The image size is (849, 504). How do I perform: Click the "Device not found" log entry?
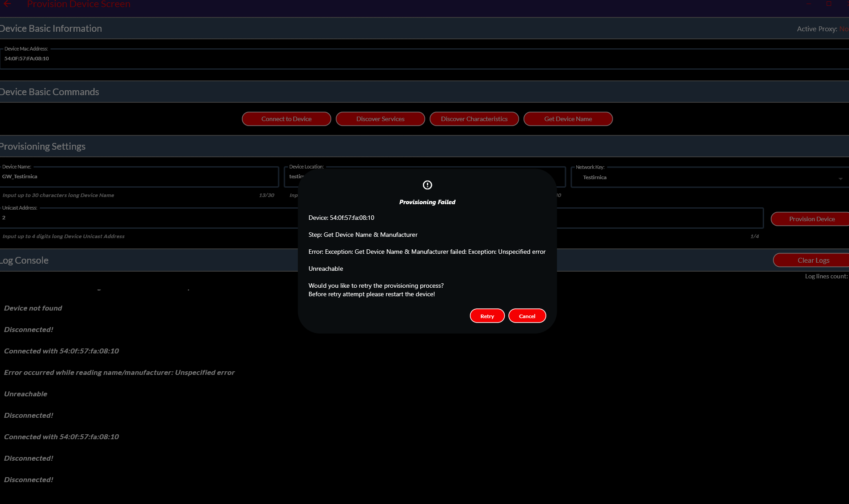tap(33, 308)
